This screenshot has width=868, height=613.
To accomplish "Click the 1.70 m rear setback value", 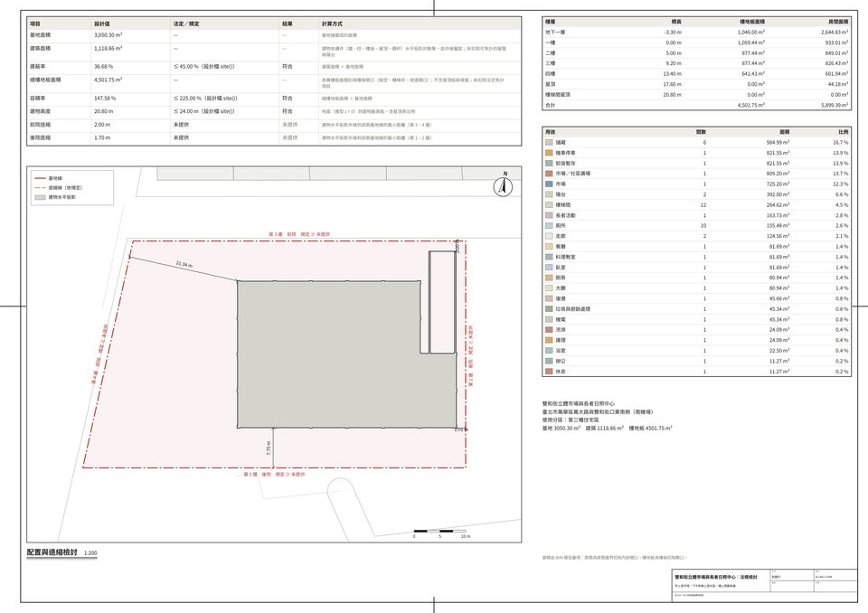I will tap(102, 137).
